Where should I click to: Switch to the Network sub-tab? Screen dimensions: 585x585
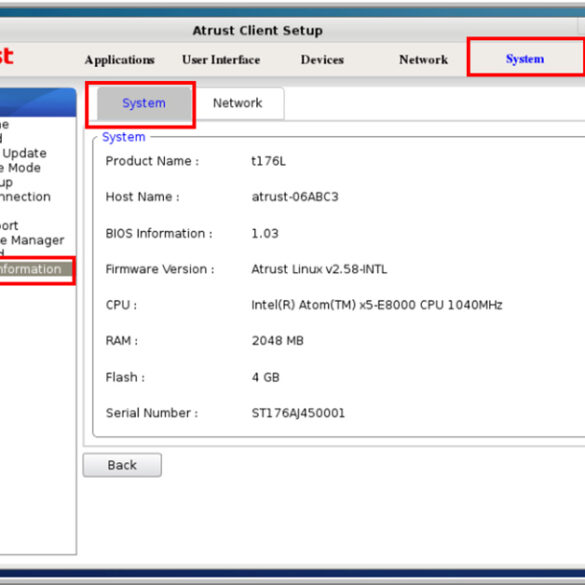pyautogui.click(x=238, y=103)
